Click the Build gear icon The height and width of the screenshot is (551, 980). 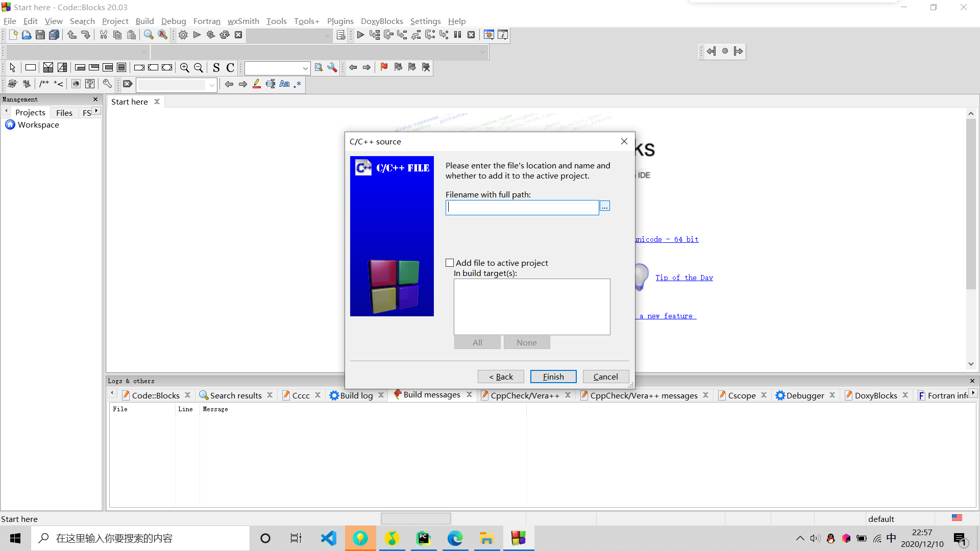183,35
